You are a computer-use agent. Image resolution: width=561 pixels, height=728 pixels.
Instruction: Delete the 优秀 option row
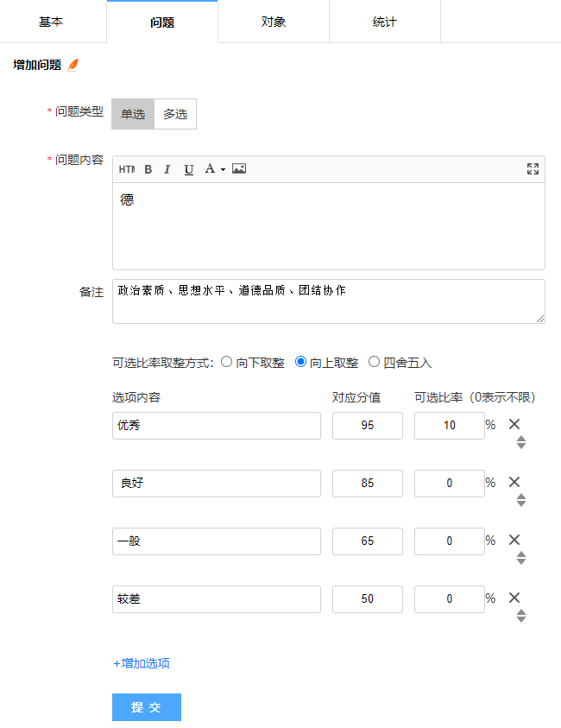click(514, 424)
